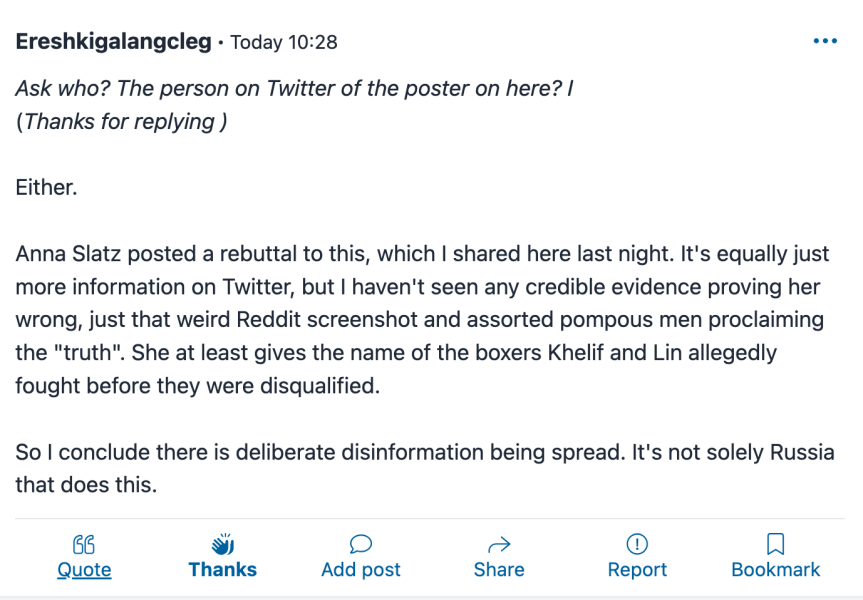Click the underlined Quote link text

(84, 570)
